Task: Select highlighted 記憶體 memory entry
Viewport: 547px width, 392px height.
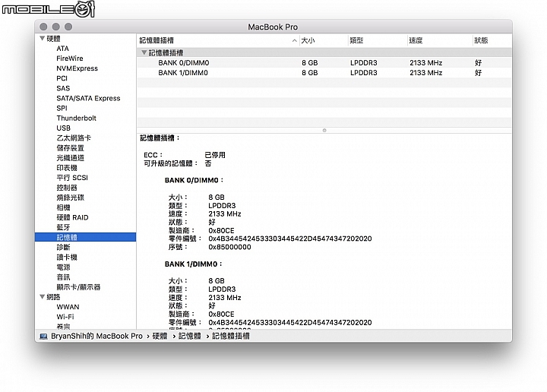Action: click(85, 237)
